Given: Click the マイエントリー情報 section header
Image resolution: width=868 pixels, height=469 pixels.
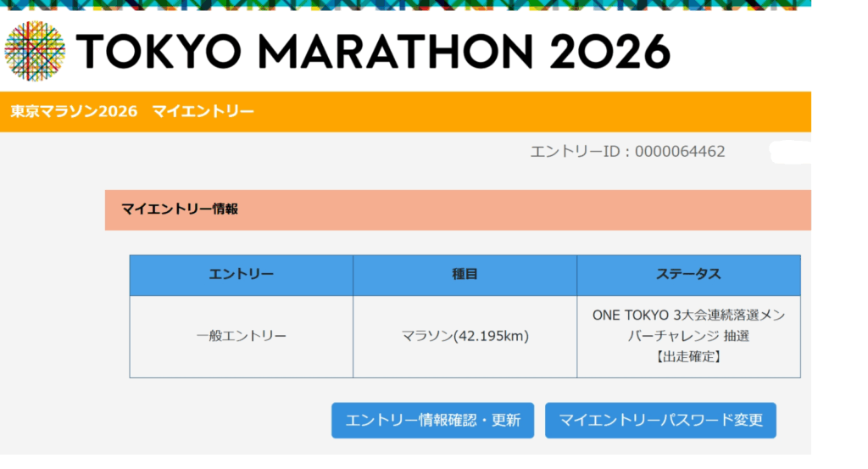Looking at the screenshot, I should pos(179,209).
